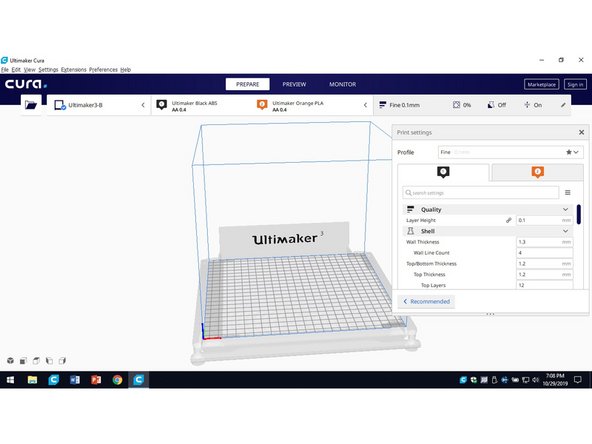Open the Preferences menu

(x=103, y=69)
